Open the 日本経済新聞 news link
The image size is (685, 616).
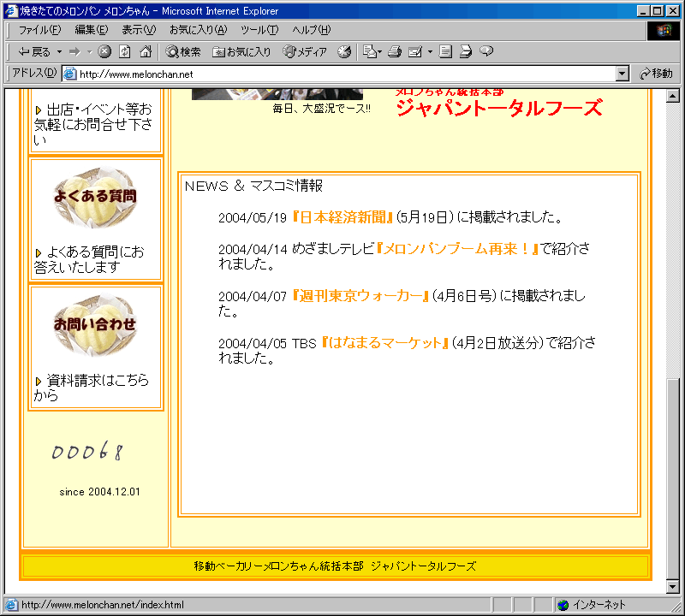tap(342, 217)
